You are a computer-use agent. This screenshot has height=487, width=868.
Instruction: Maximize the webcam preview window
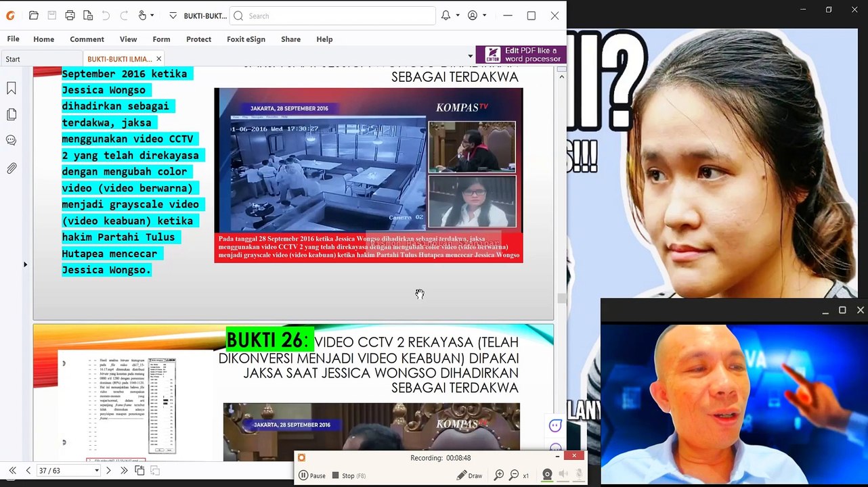click(x=842, y=310)
